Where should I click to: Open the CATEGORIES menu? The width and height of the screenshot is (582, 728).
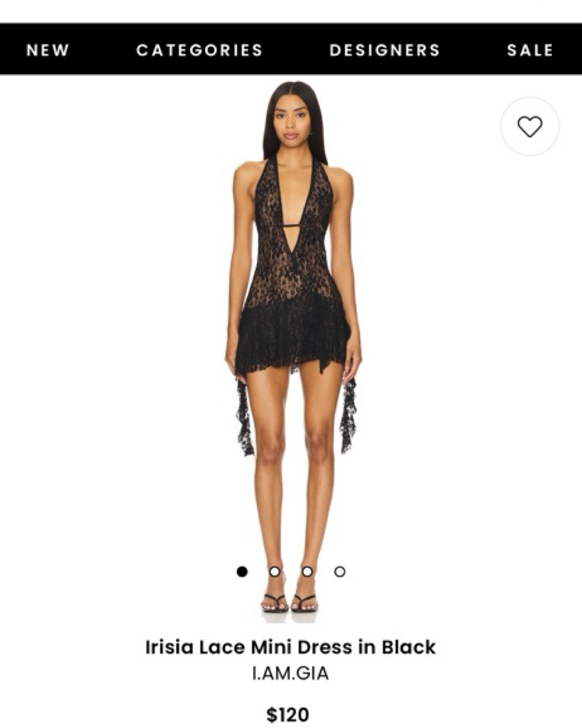click(200, 50)
